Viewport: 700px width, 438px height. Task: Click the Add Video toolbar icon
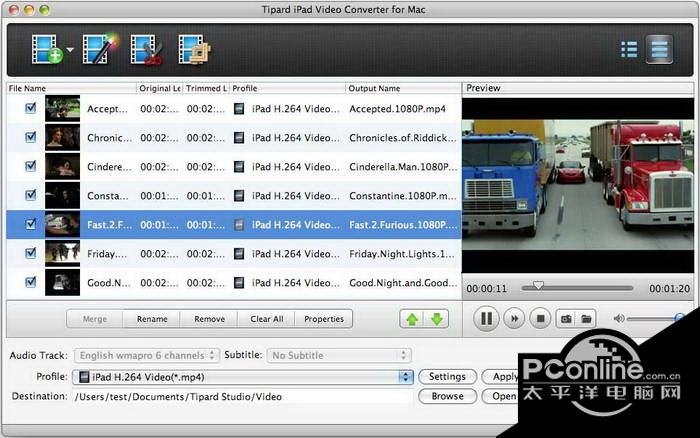pyautogui.click(x=46, y=49)
